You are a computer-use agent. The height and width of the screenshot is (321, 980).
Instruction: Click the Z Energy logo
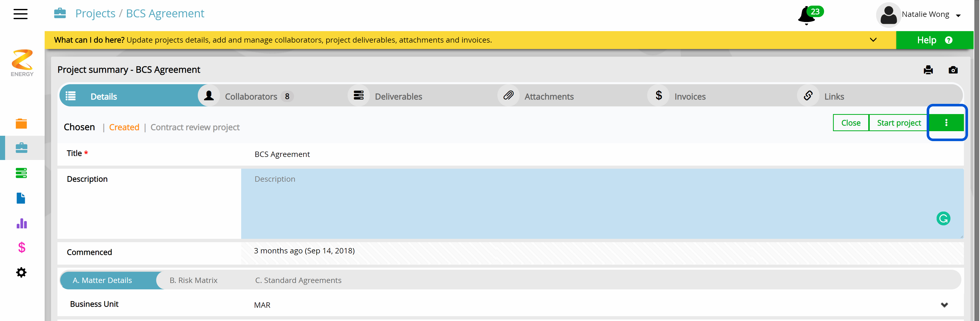[x=22, y=63]
